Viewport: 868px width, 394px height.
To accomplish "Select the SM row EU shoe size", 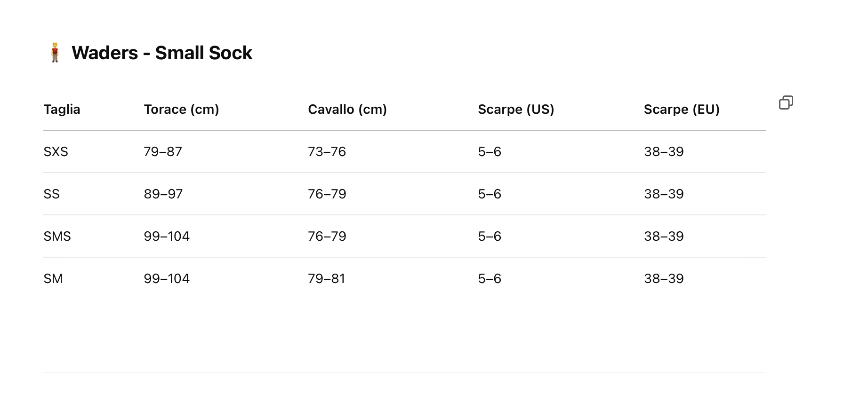I will click(x=664, y=279).
